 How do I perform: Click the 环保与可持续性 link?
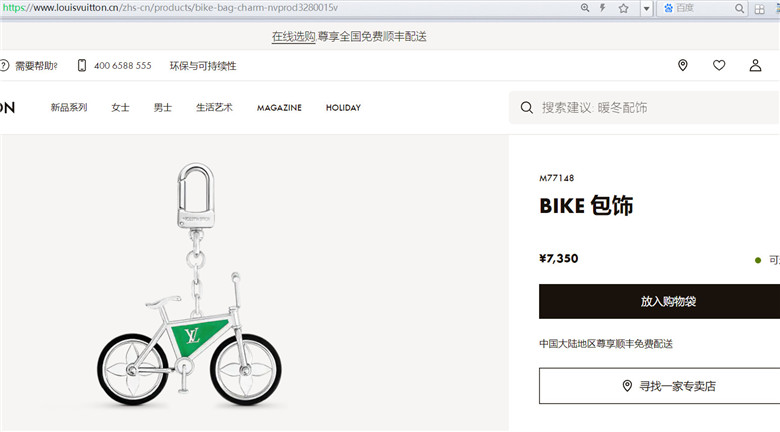203,66
